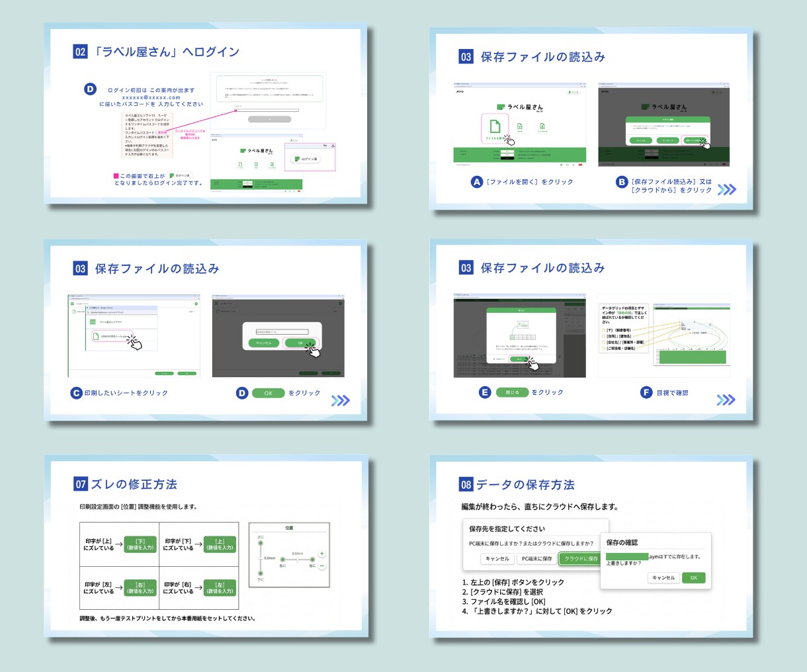Screen dimensions: 807x672
Task: Open the step A ラベル屋さん screenshot thumbnail
Action: tap(520, 124)
